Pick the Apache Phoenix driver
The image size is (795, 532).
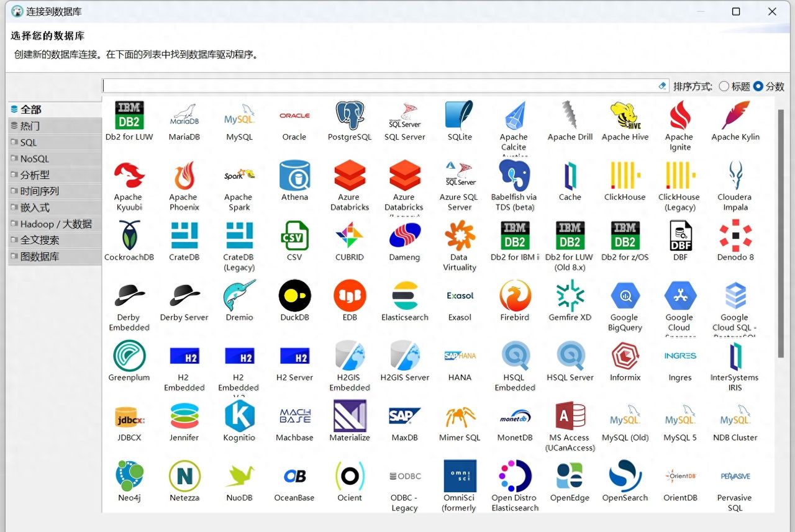pos(184,176)
